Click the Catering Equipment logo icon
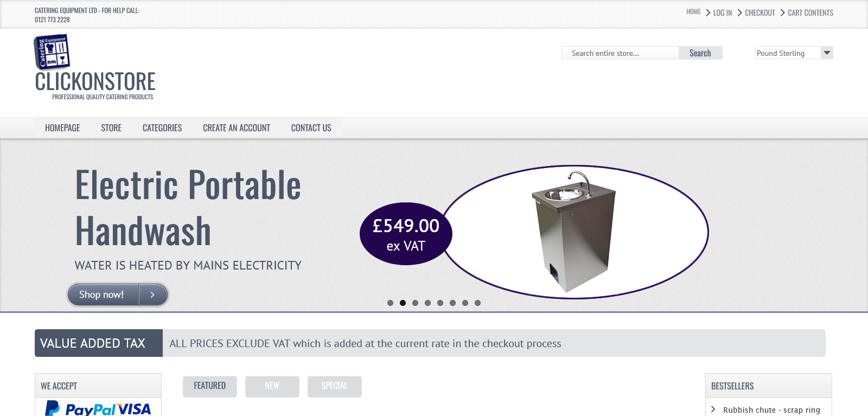The height and width of the screenshot is (416, 868). point(52,52)
